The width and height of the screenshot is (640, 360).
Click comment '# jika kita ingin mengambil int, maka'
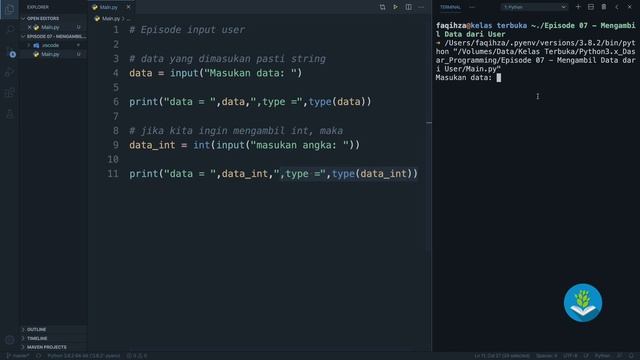[236, 131]
